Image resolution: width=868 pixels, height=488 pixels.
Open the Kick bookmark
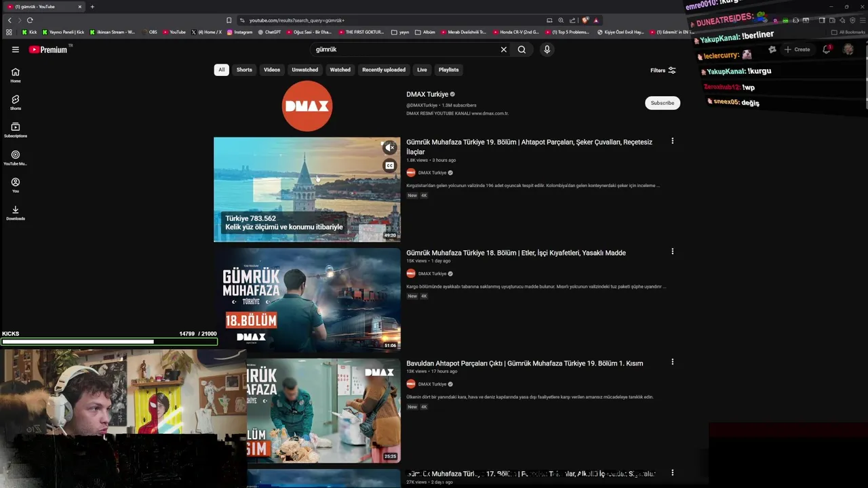(29, 32)
